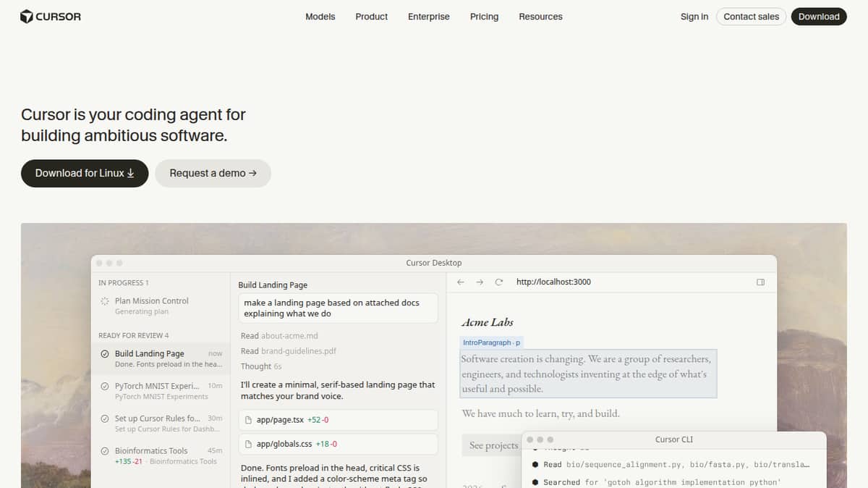
Task: Click the Acme Labs heading
Action: [x=487, y=322]
